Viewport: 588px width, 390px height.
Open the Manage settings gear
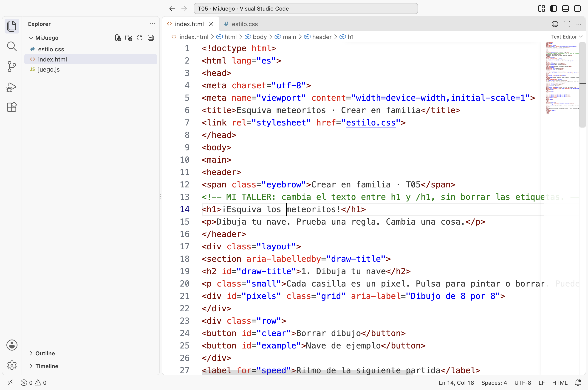(x=12, y=365)
